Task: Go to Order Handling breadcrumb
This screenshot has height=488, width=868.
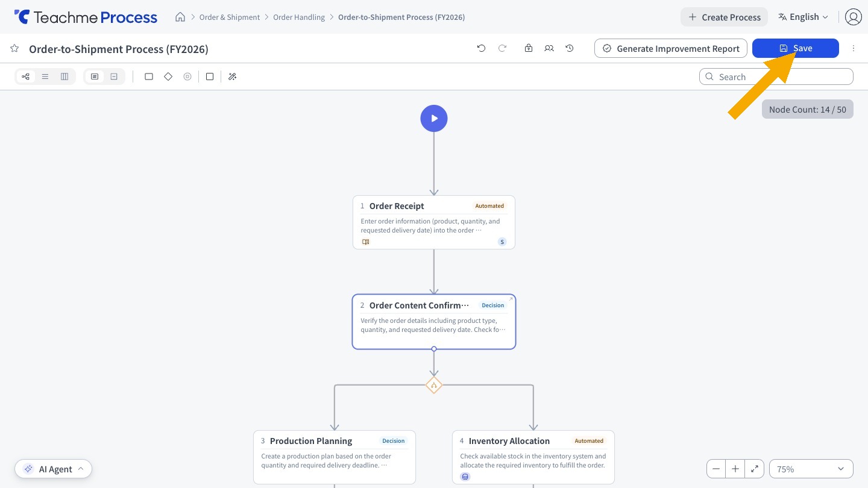Action: pos(299,17)
